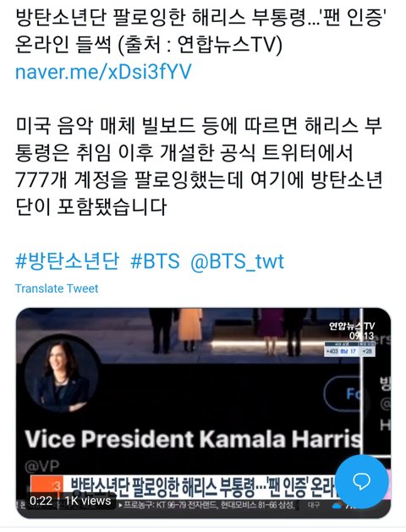Click the @VP handle in the video
Viewport: 406px width, 532px height.
click(x=42, y=466)
